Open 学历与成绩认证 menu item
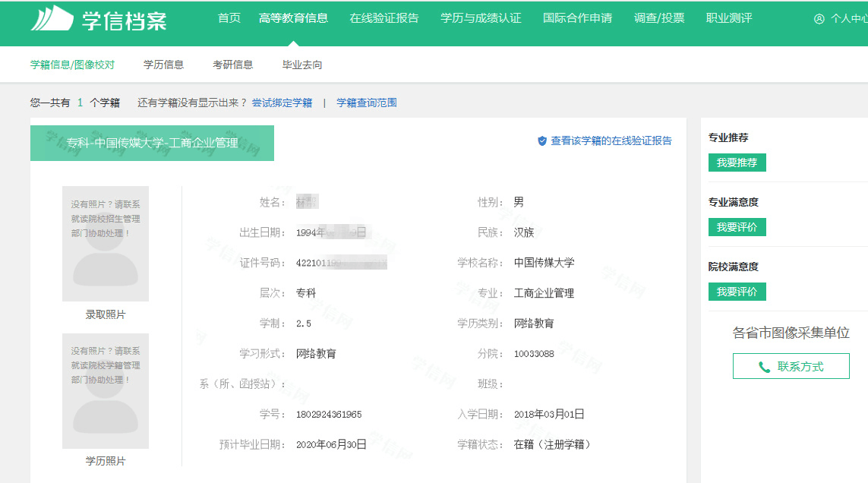Image resolution: width=868 pixels, height=483 pixels. [481, 18]
